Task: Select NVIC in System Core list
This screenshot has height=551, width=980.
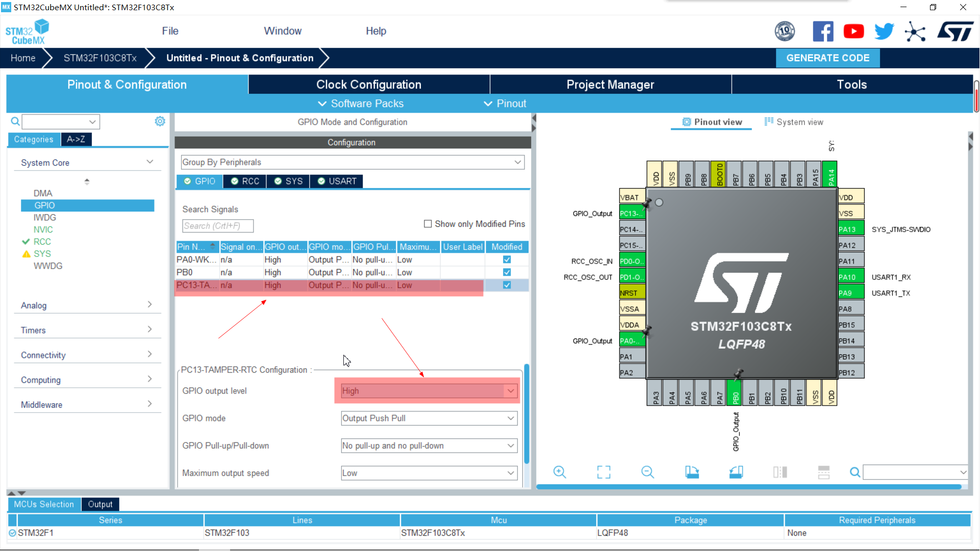Action: pos(43,229)
